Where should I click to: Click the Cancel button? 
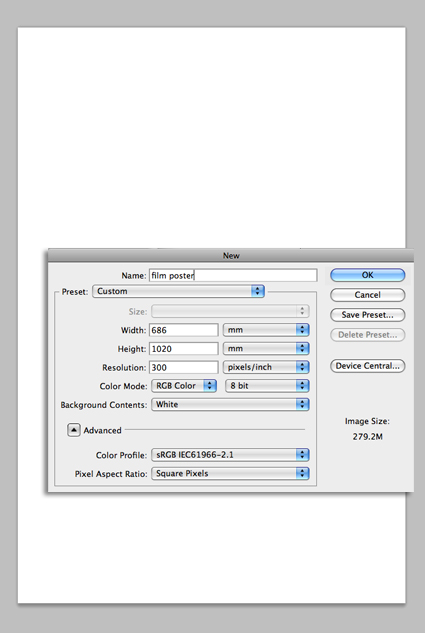pos(367,295)
